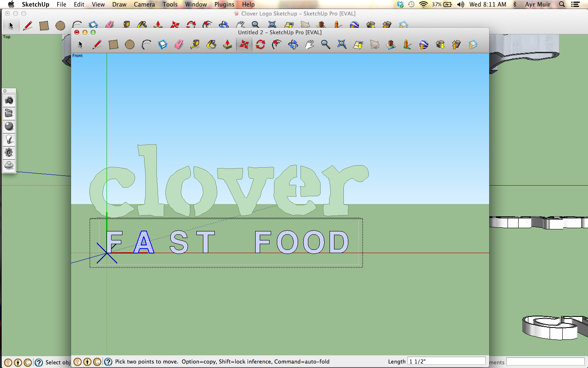Click the credits status icon in Untitled 2 status bar
588x368 pixels.
pyautogui.click(x=87, y=362)
